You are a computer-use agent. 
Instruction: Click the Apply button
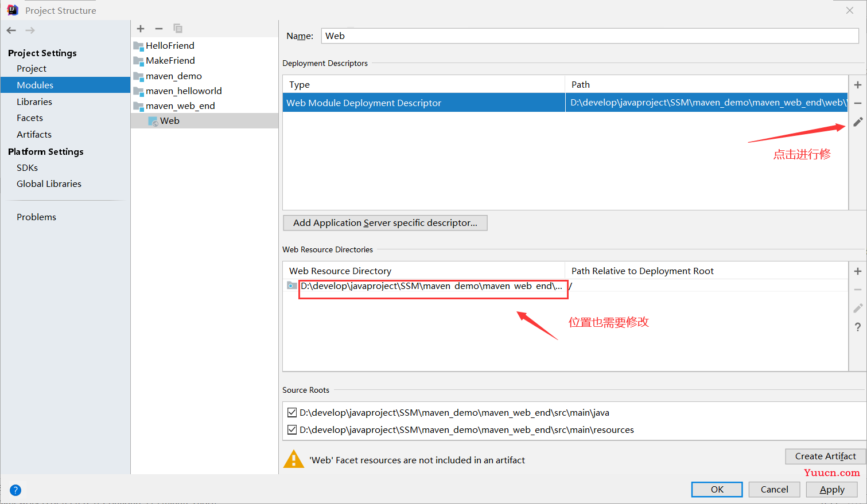point(831,489)
